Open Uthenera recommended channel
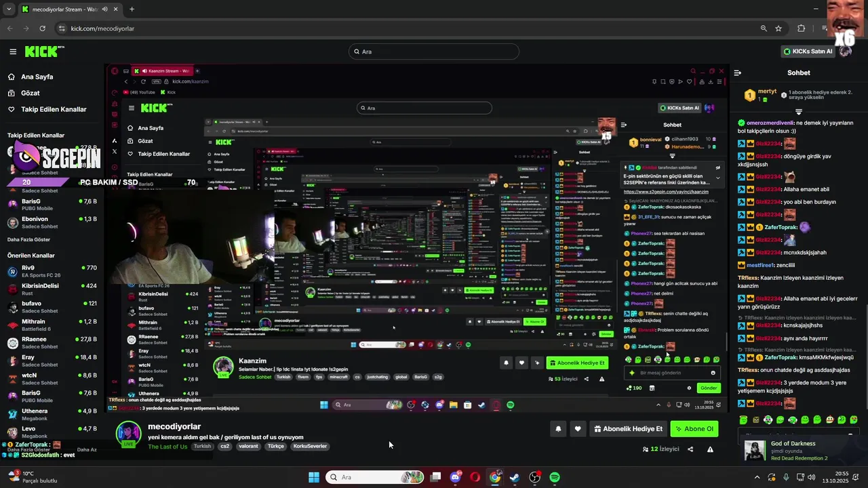The width and height of the screenshot is (868, 488). [x=52, y=414]
